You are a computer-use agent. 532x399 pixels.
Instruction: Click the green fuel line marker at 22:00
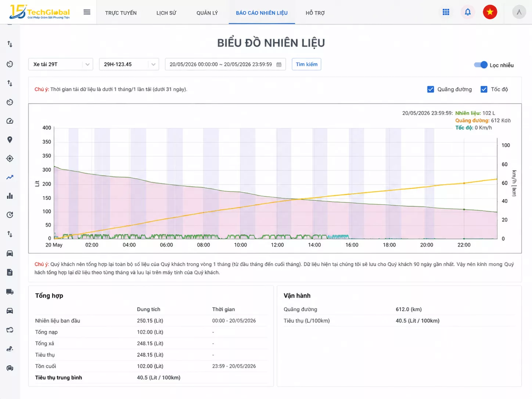[464, 209]
